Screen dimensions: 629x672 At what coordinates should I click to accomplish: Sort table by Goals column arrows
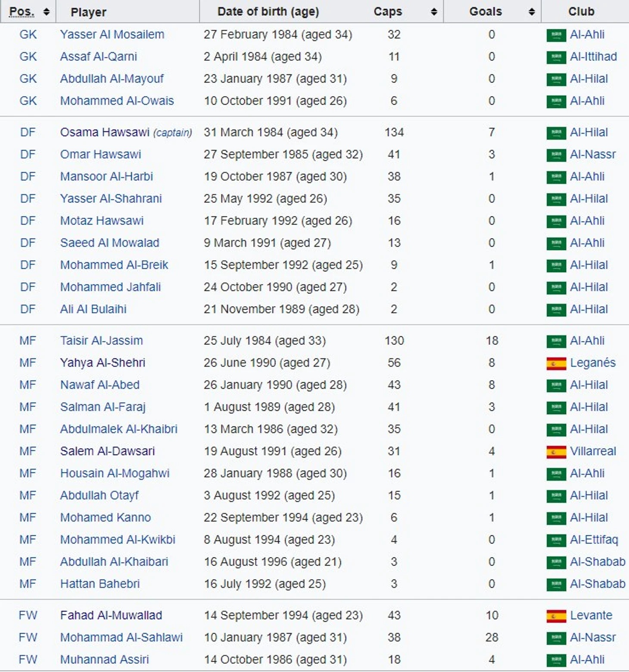pos(532,12)
